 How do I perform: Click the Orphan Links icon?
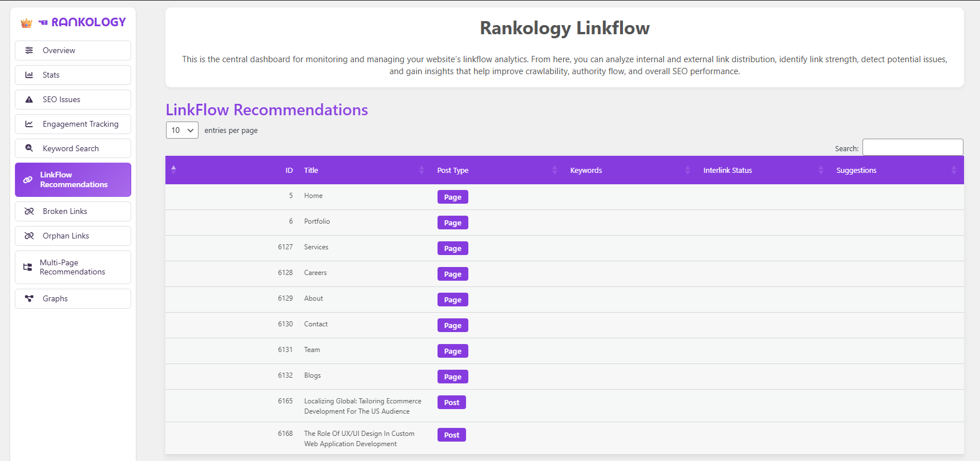pos(29,236)
